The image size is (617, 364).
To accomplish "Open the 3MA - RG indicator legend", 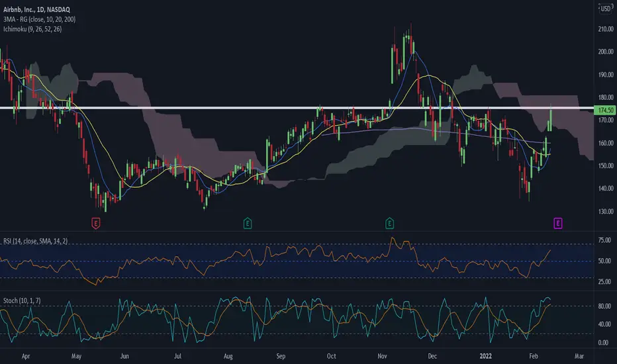I will coord(39,19).
